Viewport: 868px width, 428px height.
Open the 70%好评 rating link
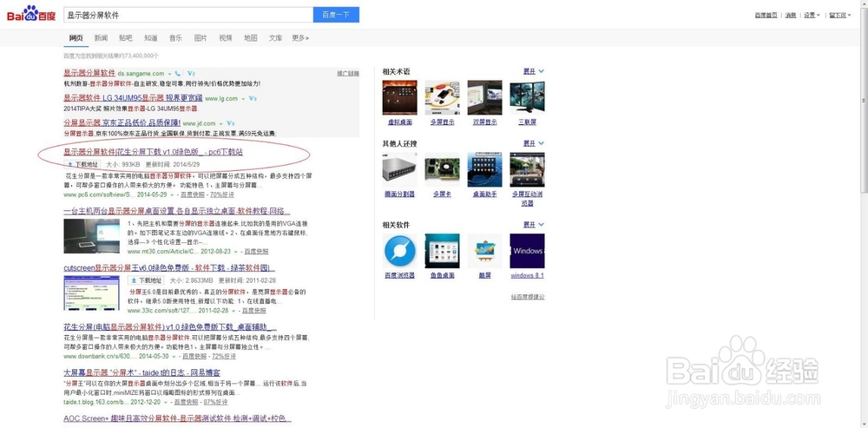(222, 194)
